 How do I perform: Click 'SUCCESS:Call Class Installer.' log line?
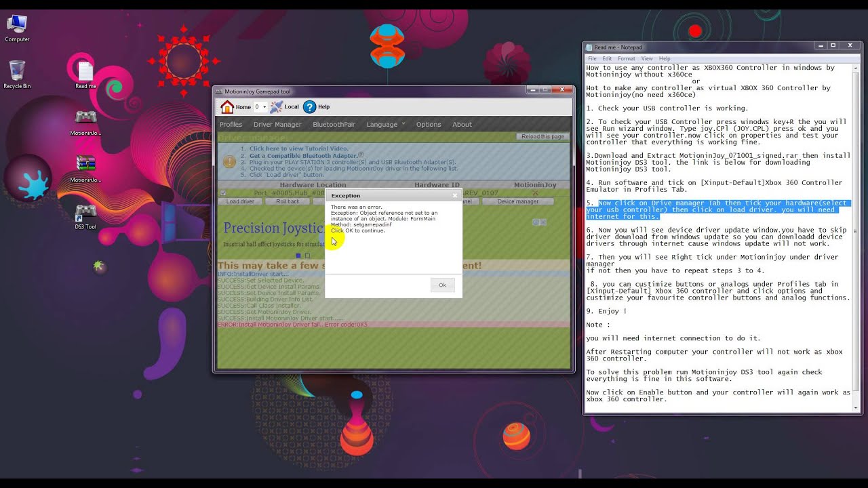(x=259, y=306)
